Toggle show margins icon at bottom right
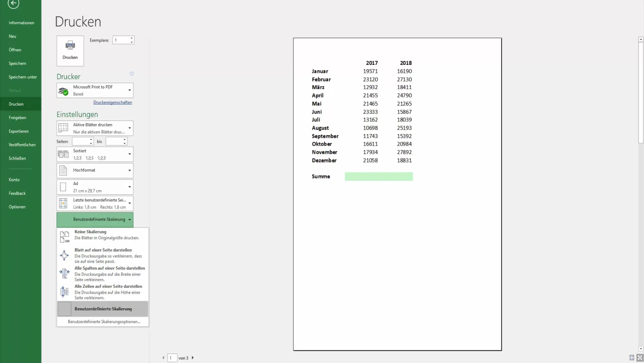The height and width of the screenshot is (363, 644). coord(632,358)
